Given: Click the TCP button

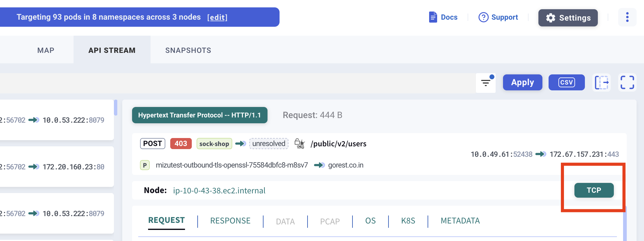Looking at the screenshot, I should click(594, 190).
